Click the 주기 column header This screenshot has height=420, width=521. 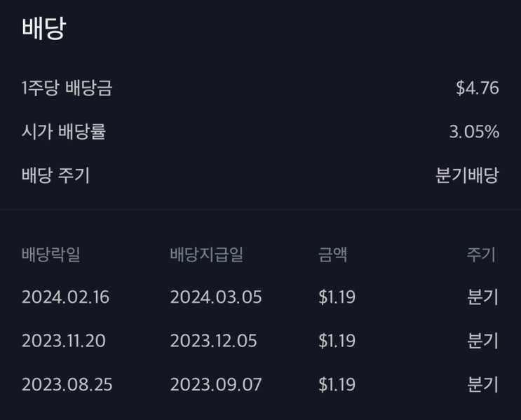point(482,255)
